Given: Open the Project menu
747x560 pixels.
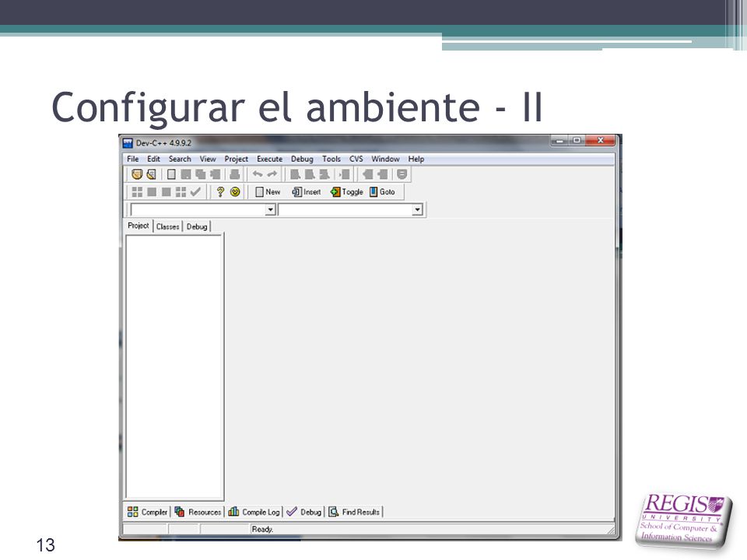Looking at the screenshot, I should 237,159.
